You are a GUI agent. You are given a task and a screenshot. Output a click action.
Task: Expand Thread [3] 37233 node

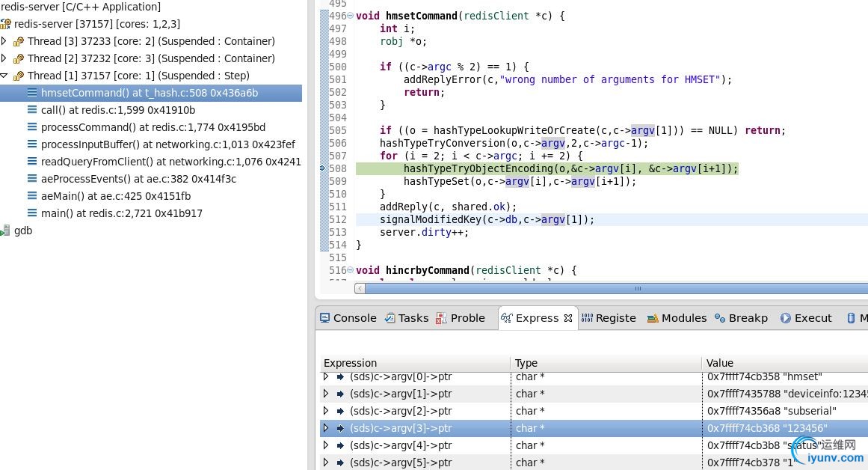coord(4,41)
